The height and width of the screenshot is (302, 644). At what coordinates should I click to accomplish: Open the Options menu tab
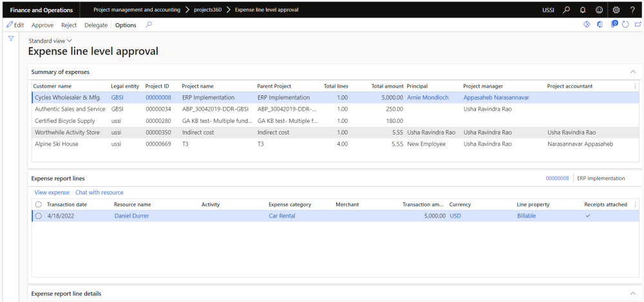[x=126, y=25]
